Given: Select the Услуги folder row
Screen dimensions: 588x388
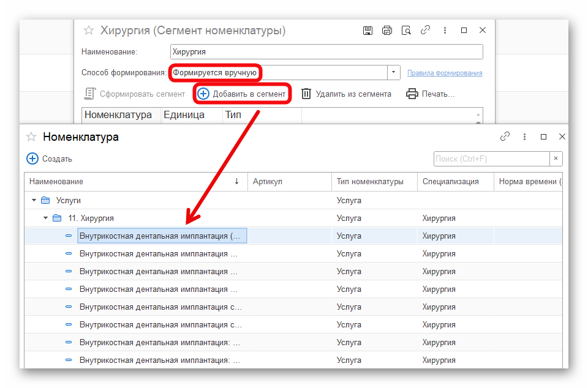Looking at the screenshot, I should click(293, 200).
